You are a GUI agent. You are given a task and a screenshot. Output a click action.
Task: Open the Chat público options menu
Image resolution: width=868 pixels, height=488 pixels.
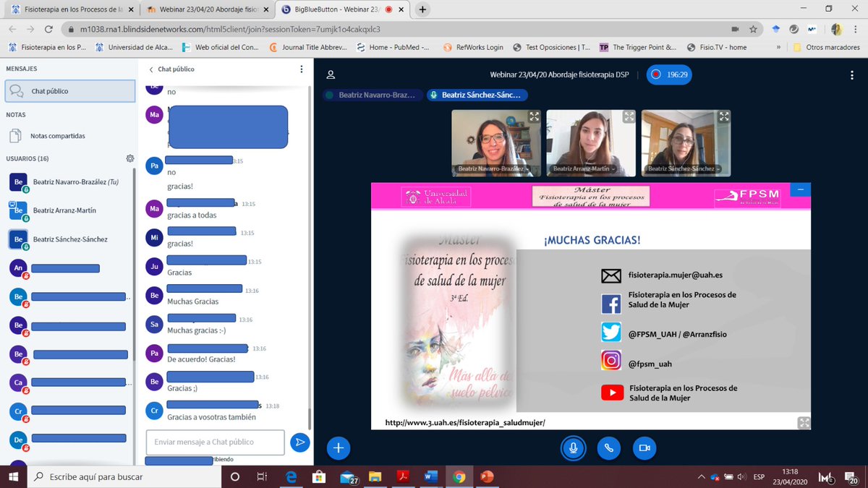(302, 69)
